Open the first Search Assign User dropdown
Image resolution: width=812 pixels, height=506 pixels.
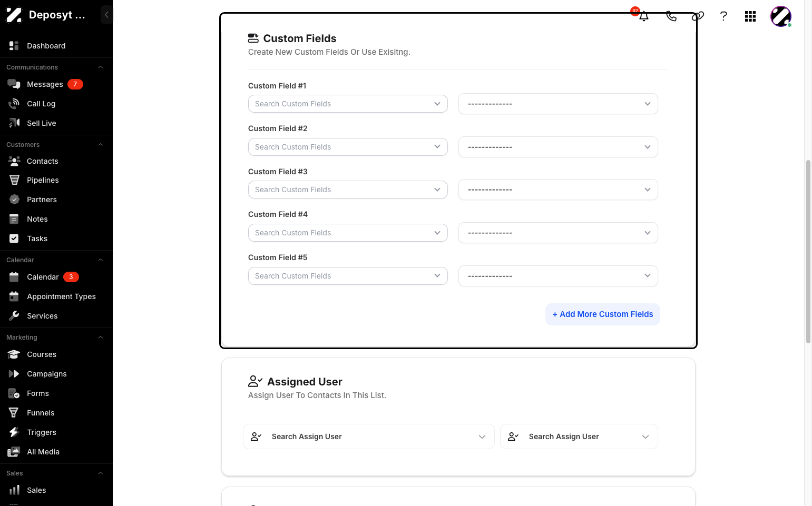[368, 436]
